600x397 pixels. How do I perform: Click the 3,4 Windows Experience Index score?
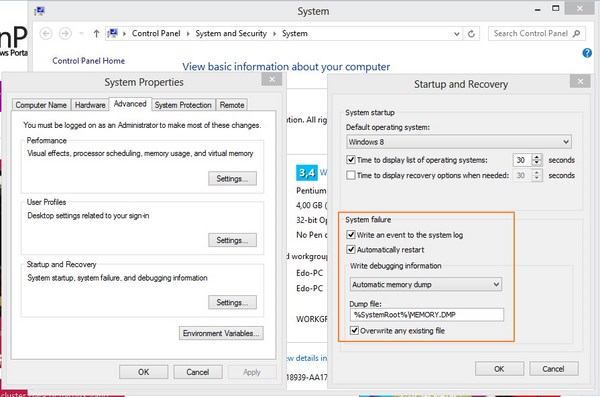307,173
